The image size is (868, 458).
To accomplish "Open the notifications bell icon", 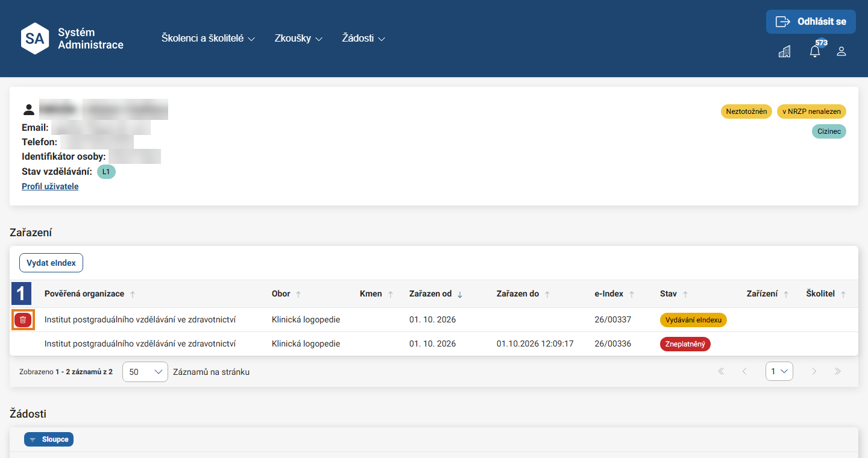I will (815, 51).
